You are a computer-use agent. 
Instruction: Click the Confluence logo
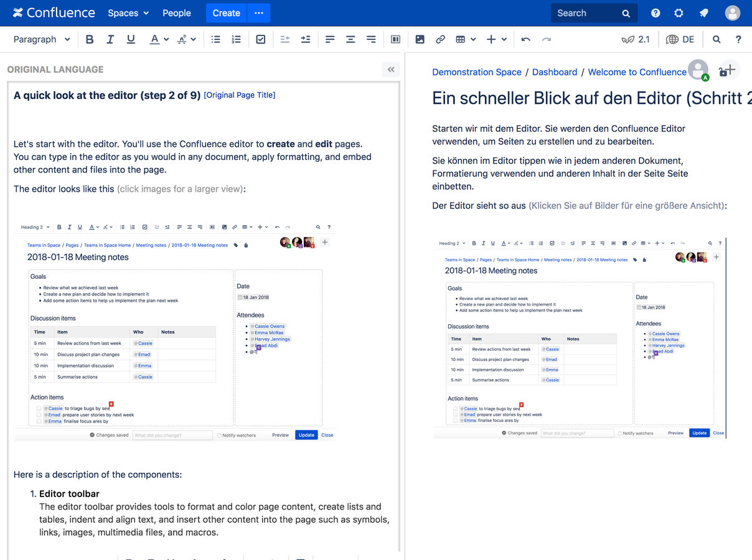(54, 12)
